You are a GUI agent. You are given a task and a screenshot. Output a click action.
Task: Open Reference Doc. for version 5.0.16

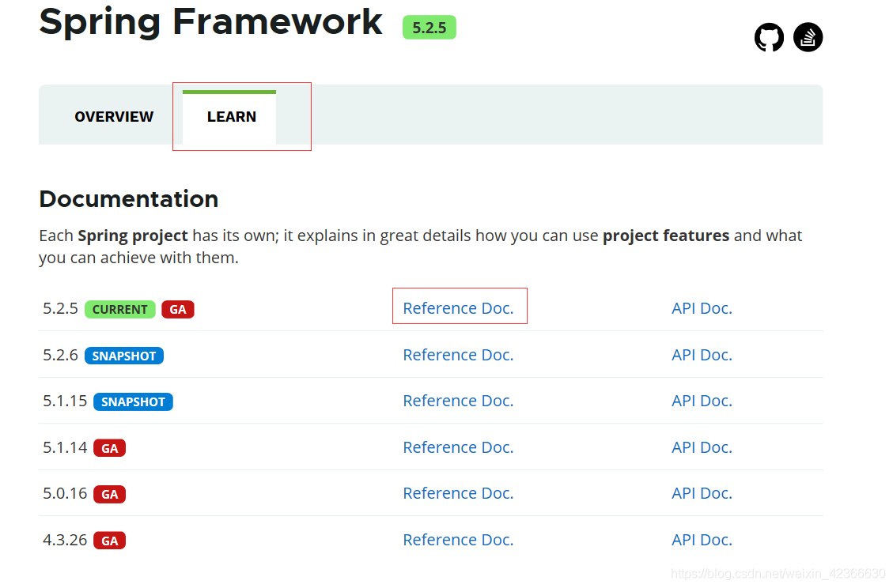459,493
